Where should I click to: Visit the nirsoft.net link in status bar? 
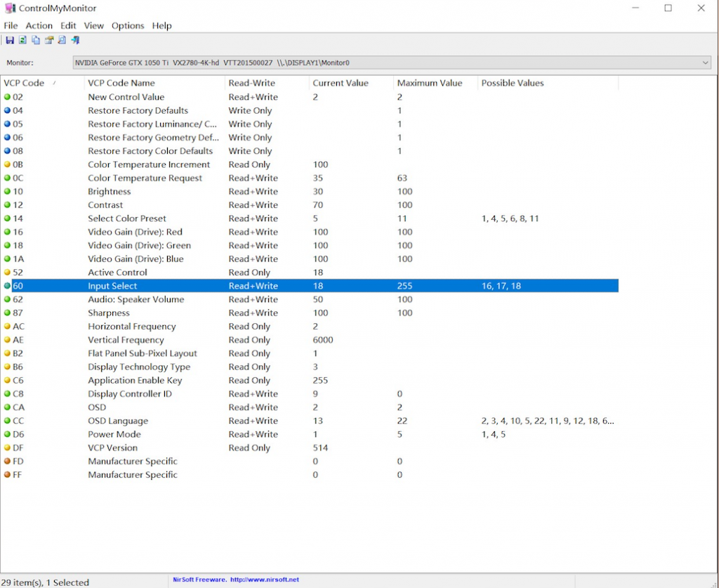(x=265, y=580)
